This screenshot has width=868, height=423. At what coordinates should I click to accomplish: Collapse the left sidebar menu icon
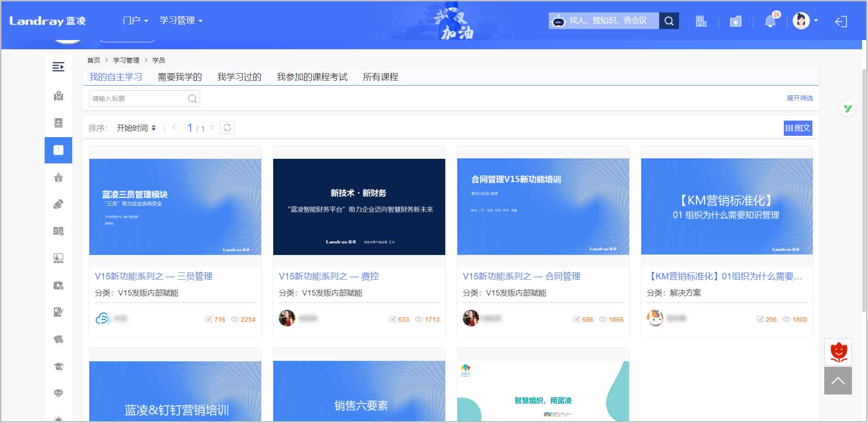tap(58, 67)
